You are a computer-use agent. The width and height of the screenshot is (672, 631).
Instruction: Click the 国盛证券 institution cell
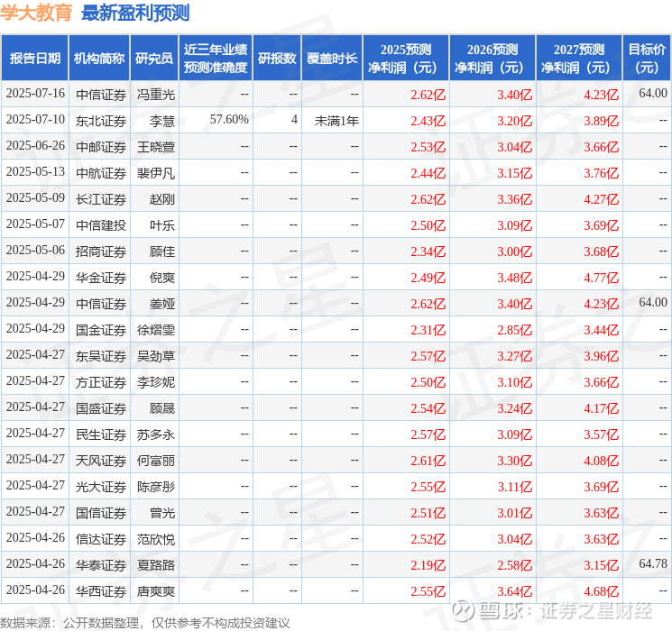click(101, 408)
